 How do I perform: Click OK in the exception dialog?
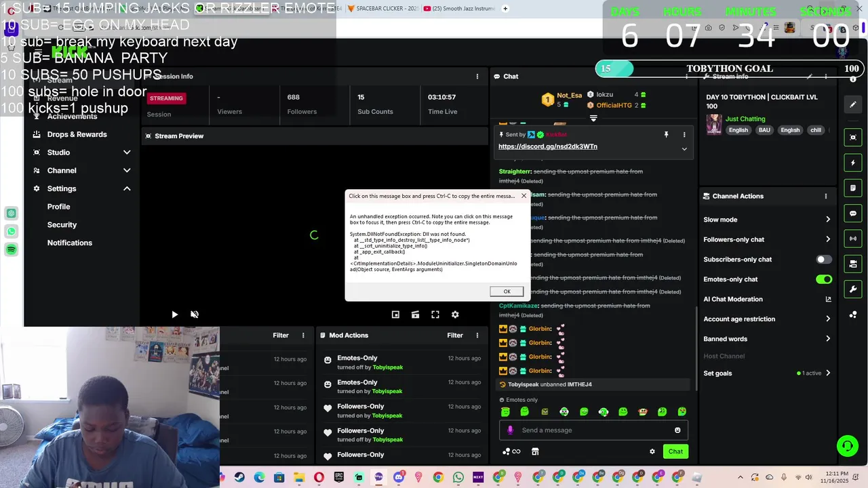507,291
